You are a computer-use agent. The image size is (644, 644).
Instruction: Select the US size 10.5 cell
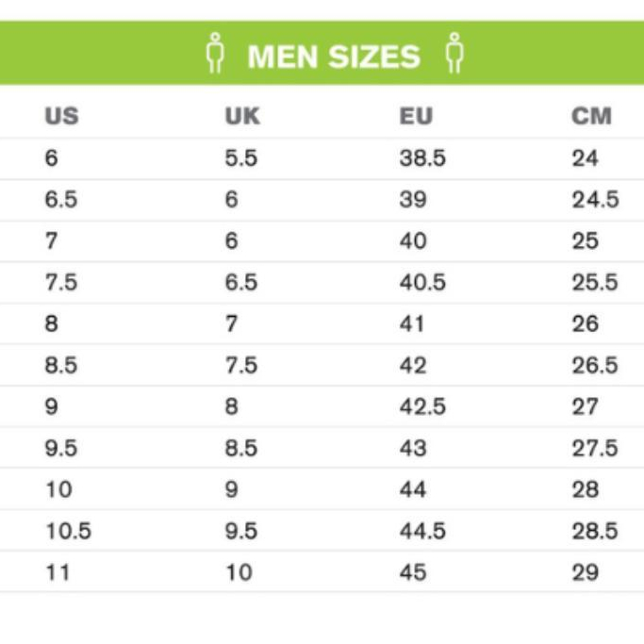[x=68, y=532]
